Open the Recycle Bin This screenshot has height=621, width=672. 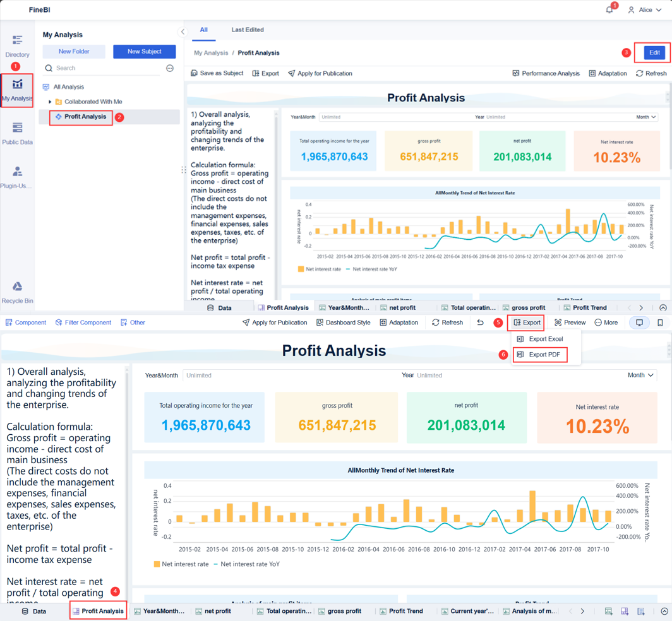pyautogui.click(x=17, y=292)
